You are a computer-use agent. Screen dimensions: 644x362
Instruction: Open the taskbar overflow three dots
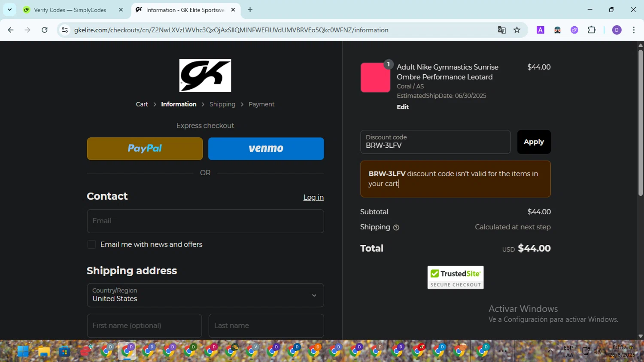pyautogui.click(x=503, y=351)
